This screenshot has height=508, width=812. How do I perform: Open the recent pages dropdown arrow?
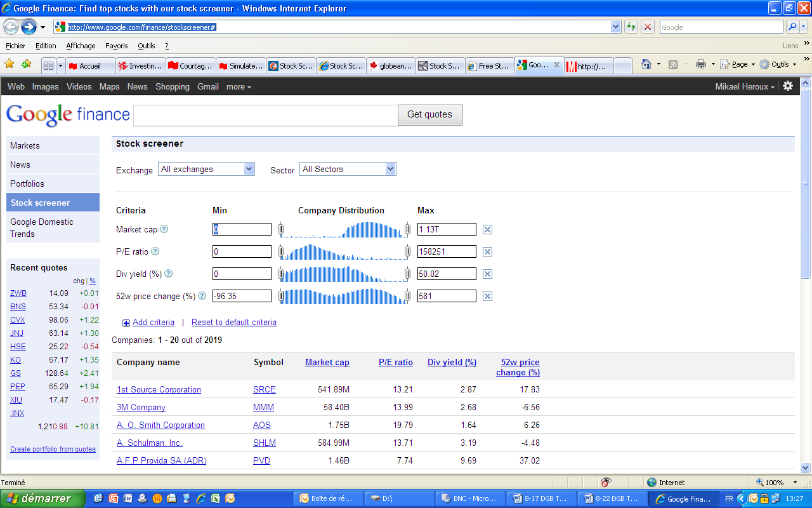pyautogui.click(x=43, y=27)
